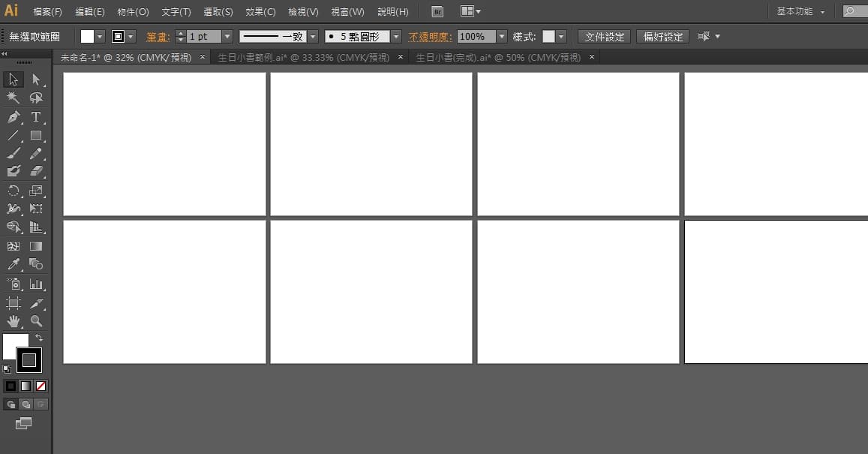Enable Draw Inside mode
Screen dimensions: 868x454
(41, 404)
